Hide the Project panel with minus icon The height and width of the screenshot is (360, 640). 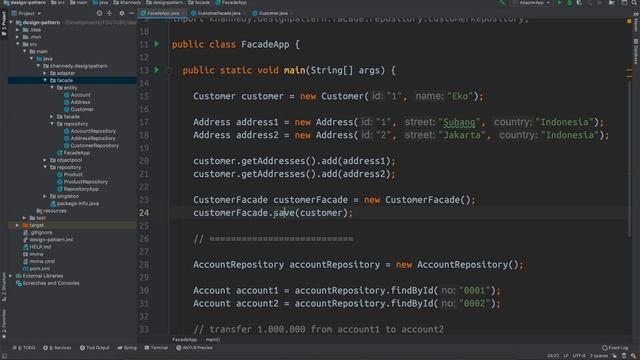pyautogui.click(x=132, y=13)
